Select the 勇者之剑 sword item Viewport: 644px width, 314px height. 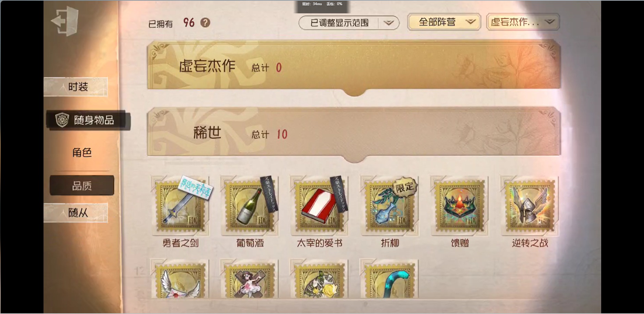[x=180, y=206]
